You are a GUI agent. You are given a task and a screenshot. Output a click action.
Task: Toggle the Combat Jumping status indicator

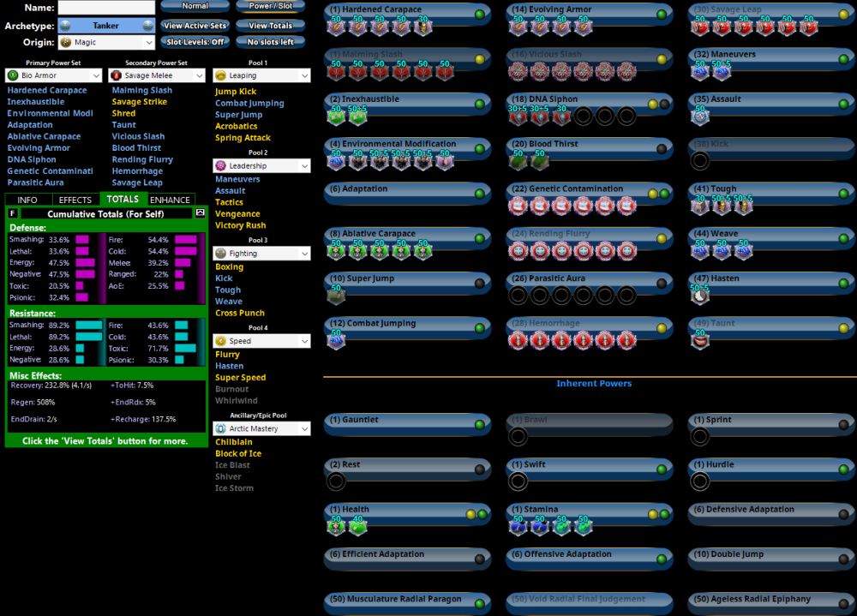(479, 328)
